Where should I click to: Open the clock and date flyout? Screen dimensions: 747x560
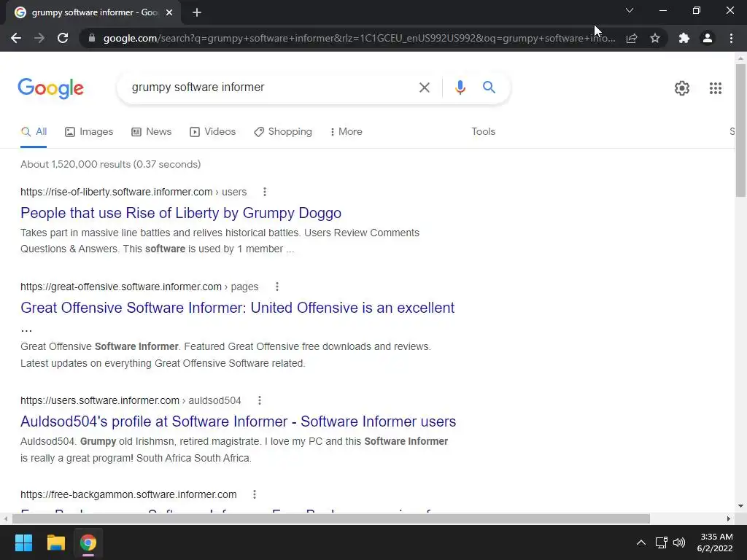(x=715, y=542)
